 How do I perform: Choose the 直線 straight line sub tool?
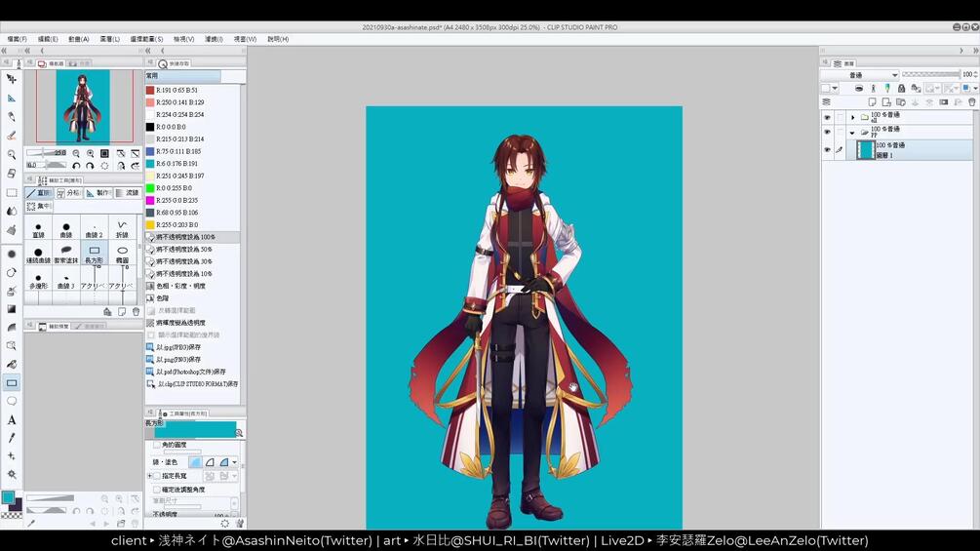pyautogui.click(x=38, y=229)
